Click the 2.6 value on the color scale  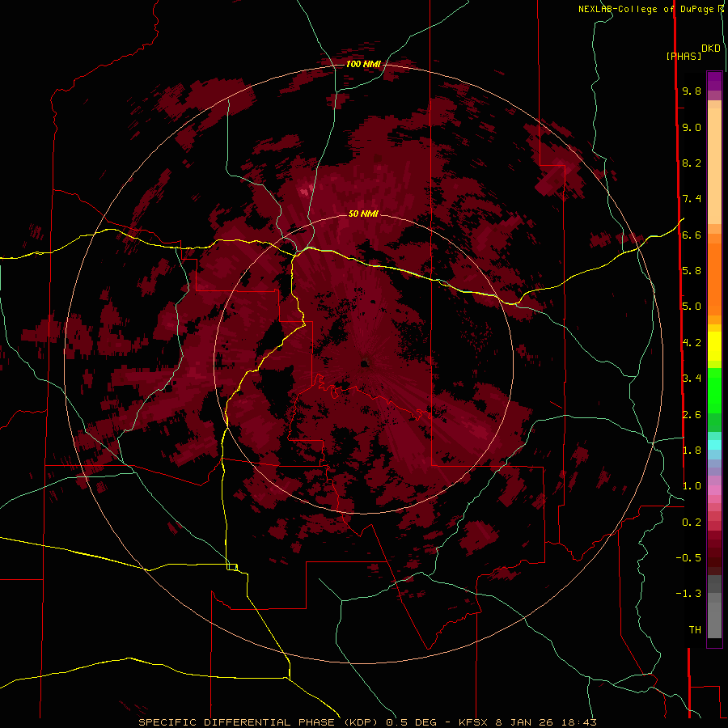tap(692, 415)
